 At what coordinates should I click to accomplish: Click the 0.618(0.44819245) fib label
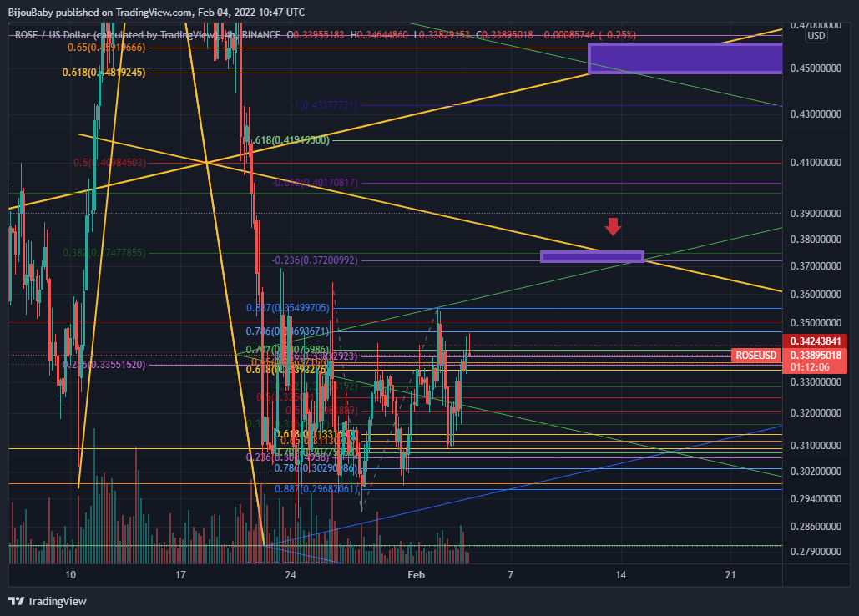[104, 73]
